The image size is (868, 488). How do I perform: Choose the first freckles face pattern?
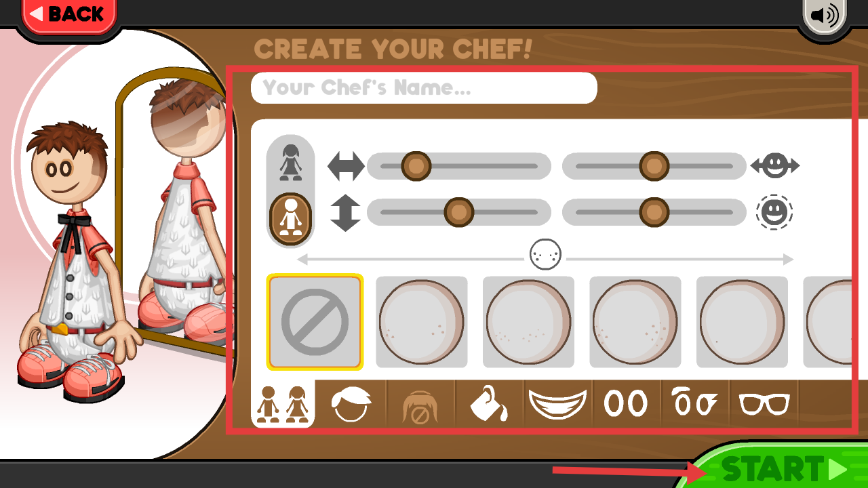(422, 322)
